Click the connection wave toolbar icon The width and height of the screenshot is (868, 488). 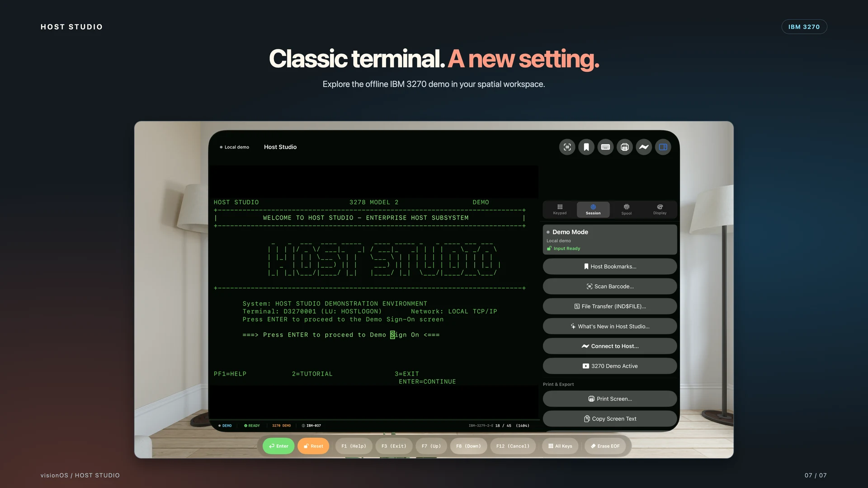click(644, 147)
